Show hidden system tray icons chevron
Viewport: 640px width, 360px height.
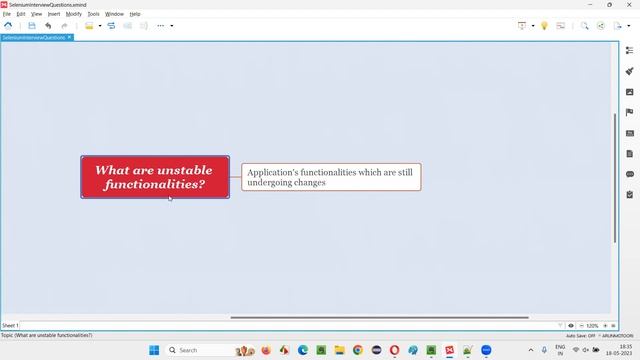point(531,350)
